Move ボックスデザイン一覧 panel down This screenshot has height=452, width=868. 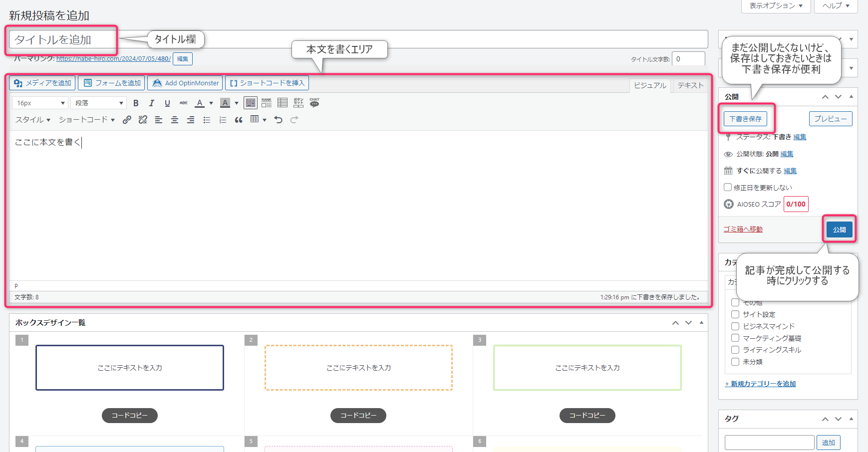(688, 323)
